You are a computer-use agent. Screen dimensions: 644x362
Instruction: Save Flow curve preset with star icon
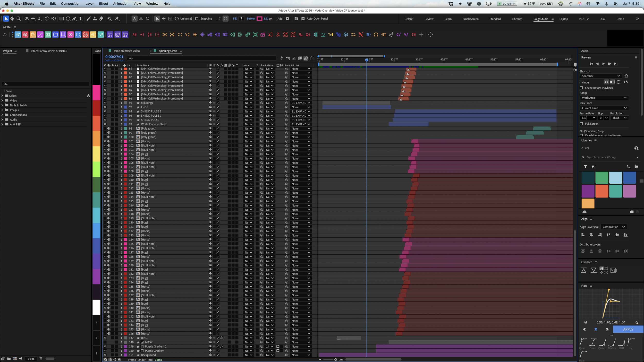[637, 322]
